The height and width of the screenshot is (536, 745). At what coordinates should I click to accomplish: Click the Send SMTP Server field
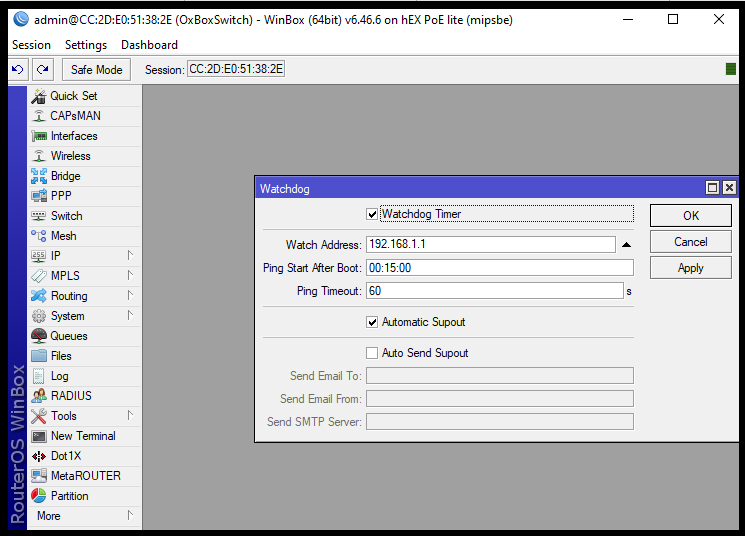click(x=500, y=421)
